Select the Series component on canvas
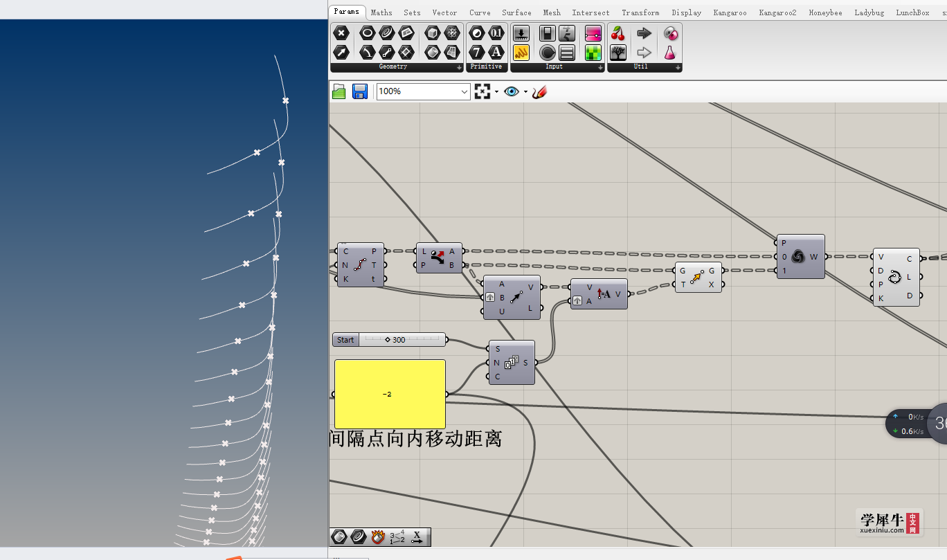Image resolution: width=947 pixels, height=560 pixels. coord(512,362)
